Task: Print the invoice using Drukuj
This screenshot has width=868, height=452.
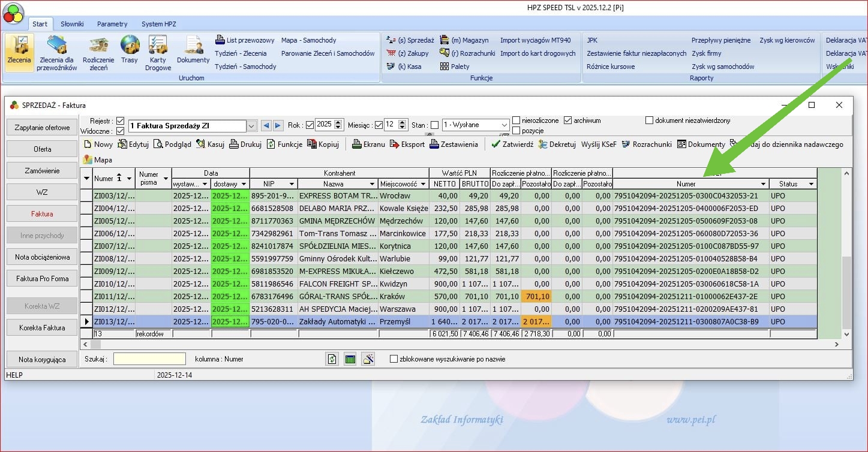Action: (245, 144)
